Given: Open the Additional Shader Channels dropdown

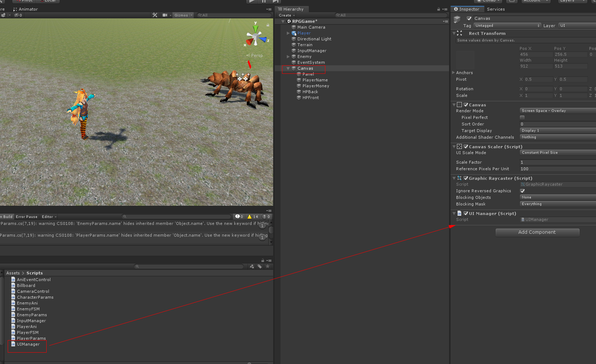Looking at the screenshot, I should [x=558, y=137].
